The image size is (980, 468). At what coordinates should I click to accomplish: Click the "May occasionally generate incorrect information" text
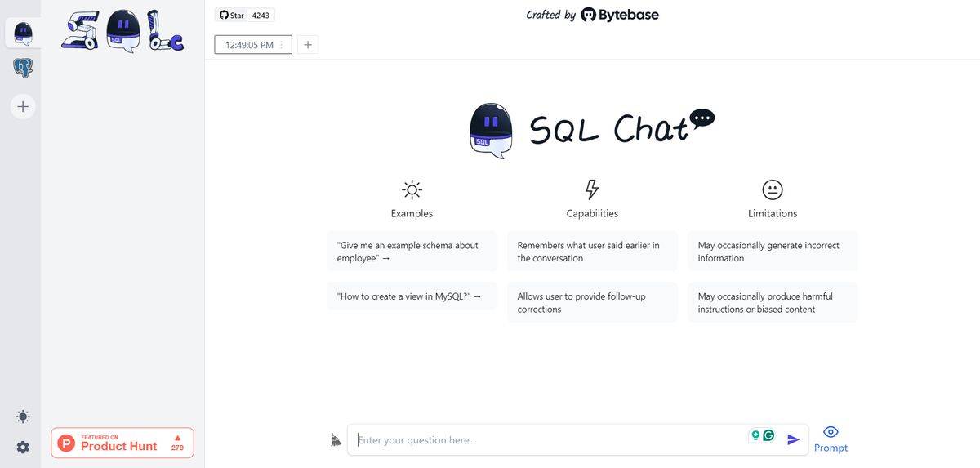768,252
